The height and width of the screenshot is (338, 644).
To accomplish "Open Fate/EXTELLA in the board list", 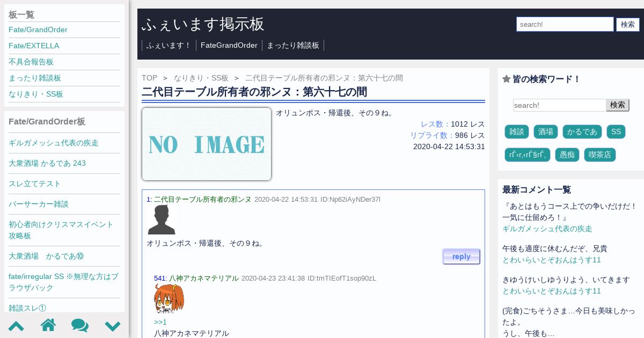I will (x=34, y=46).
